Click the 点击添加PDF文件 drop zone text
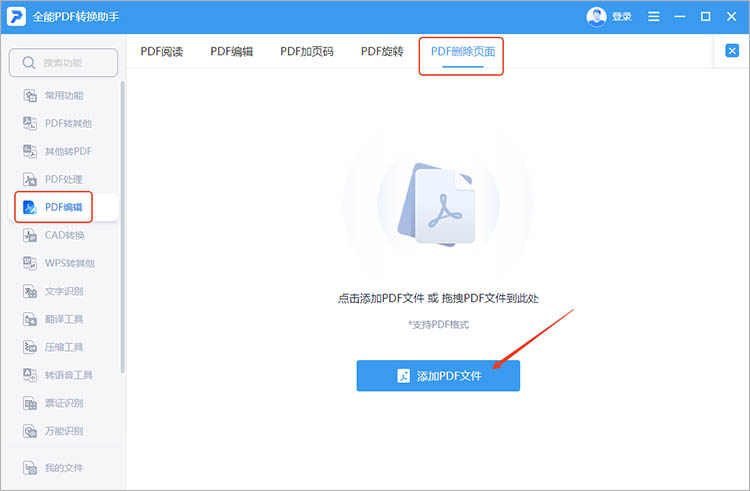 (x=438, y=298)
